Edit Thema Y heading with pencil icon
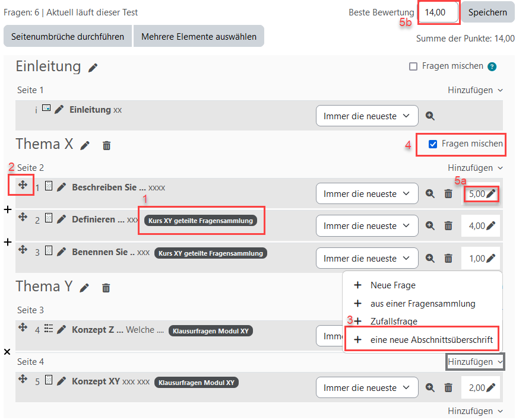This screenshot has height=420, width=516. click(x=84, y=288)
